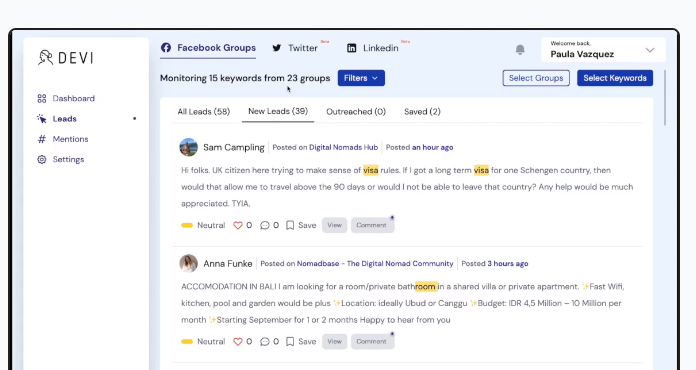Show the New Leads (39) tab
Screen dimensions: 696x370
(278, 111)
